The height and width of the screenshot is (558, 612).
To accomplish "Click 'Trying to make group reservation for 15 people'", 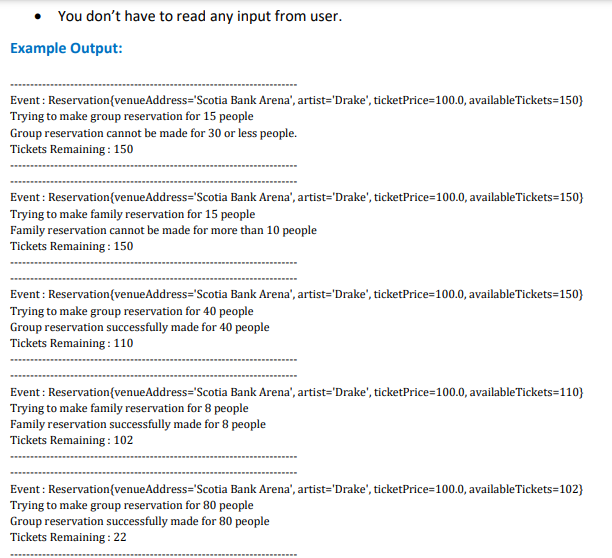I will point(132,116).
